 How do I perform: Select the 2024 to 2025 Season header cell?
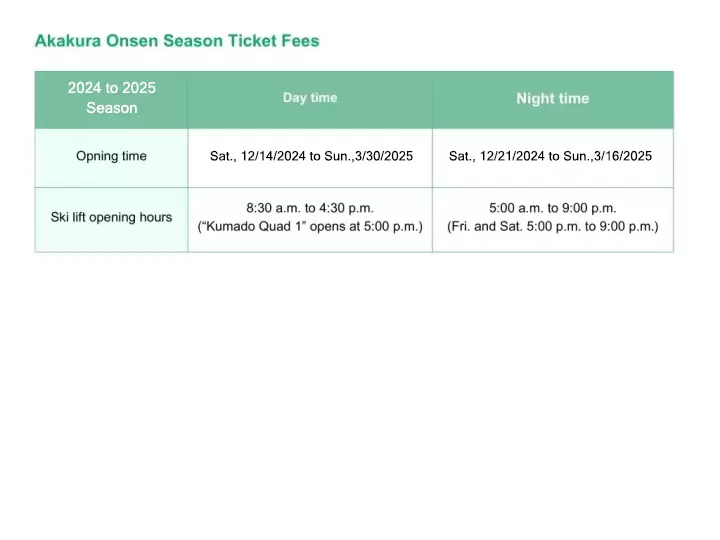[111, 98]
